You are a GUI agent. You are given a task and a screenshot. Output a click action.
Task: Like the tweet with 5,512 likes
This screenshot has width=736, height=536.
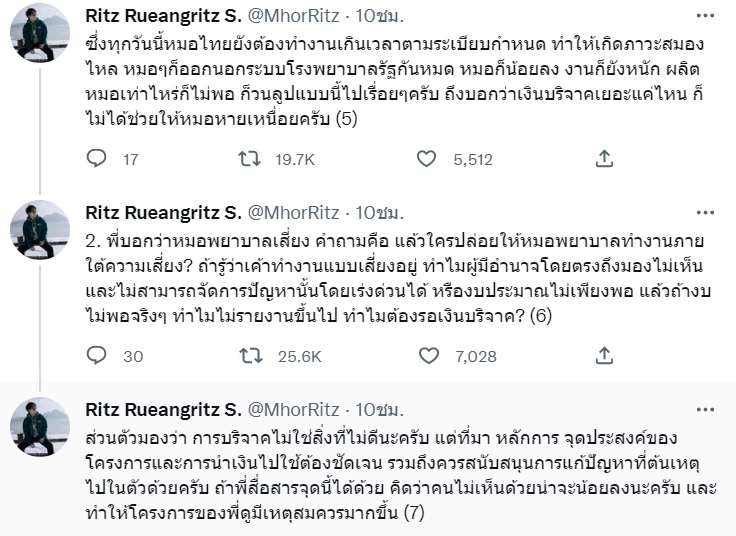click(x=427, y=158)
